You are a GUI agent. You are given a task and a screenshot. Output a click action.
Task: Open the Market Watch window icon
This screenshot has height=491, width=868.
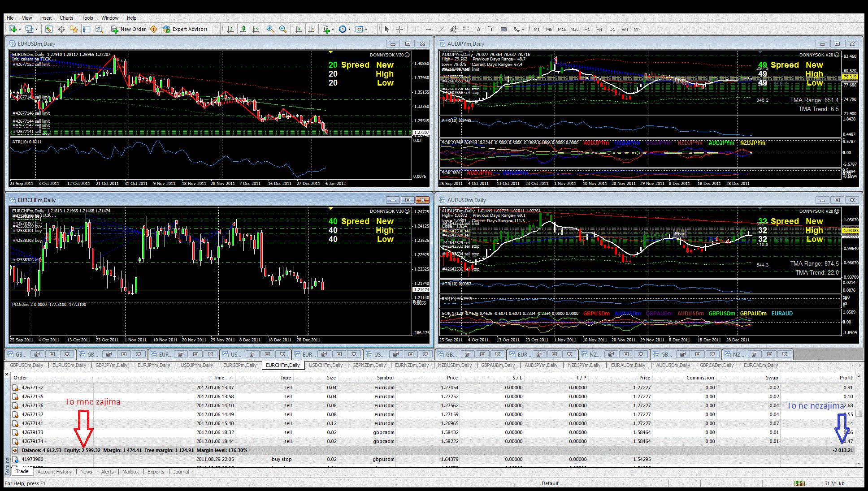pos(48,29)
